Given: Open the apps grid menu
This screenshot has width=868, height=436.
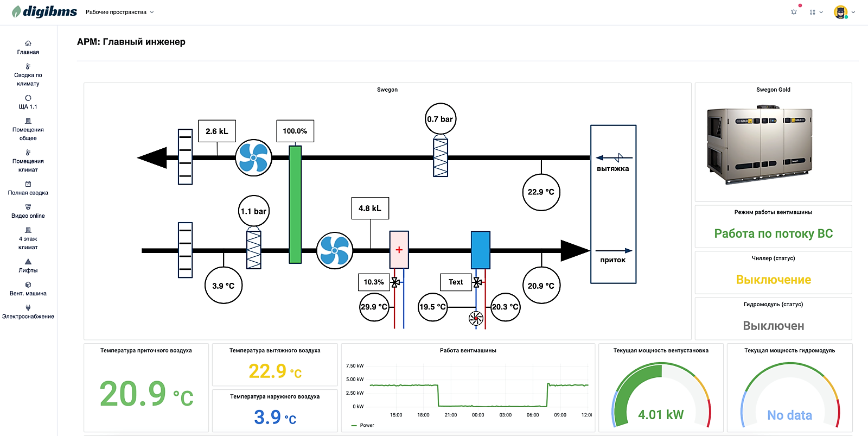Looking at the screenshot, I should pos(816,12).
